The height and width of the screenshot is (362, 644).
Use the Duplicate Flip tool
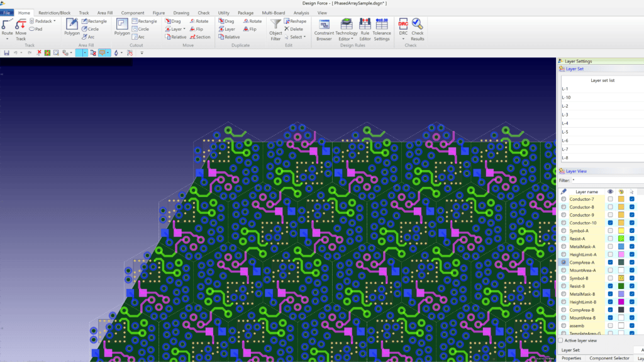coord(250,29)
